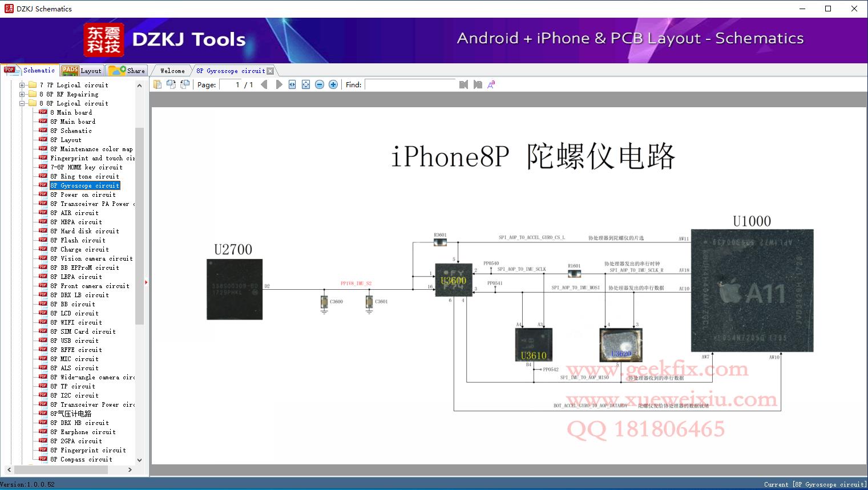Open 8P Earphone circuit
868x490 pixels.
(x=83, y=432)
